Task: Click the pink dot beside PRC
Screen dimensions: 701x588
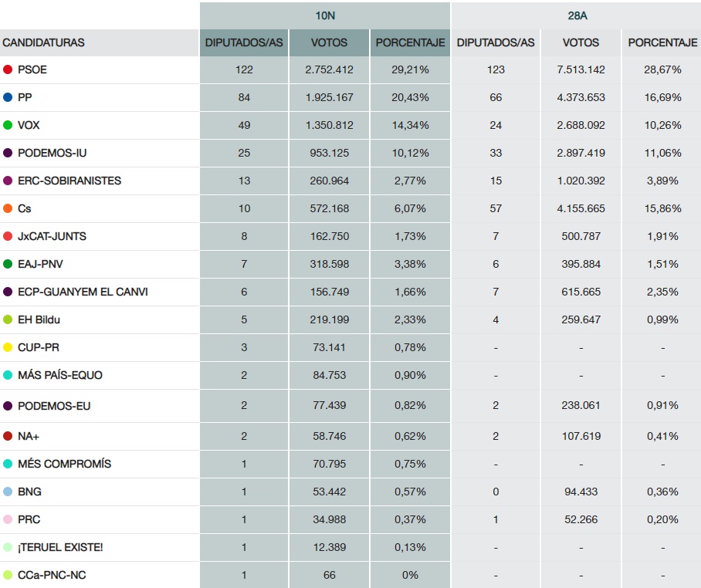Action: coord(8,519)
